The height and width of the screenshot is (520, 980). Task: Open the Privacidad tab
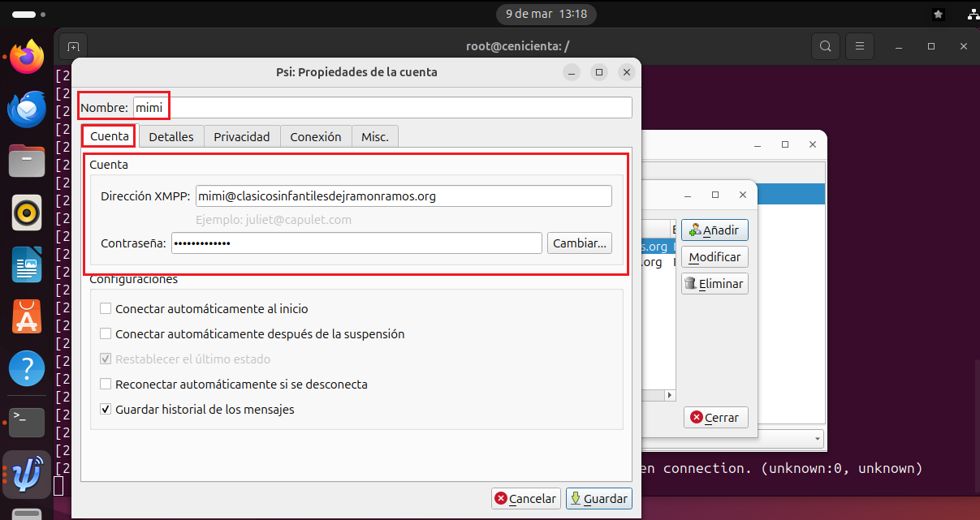241,136
